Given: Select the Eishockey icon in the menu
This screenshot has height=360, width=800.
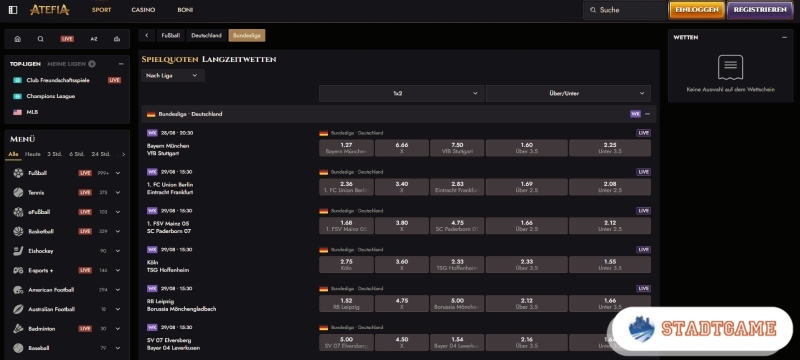Looking at the screenshot, I should click(18, 251).
